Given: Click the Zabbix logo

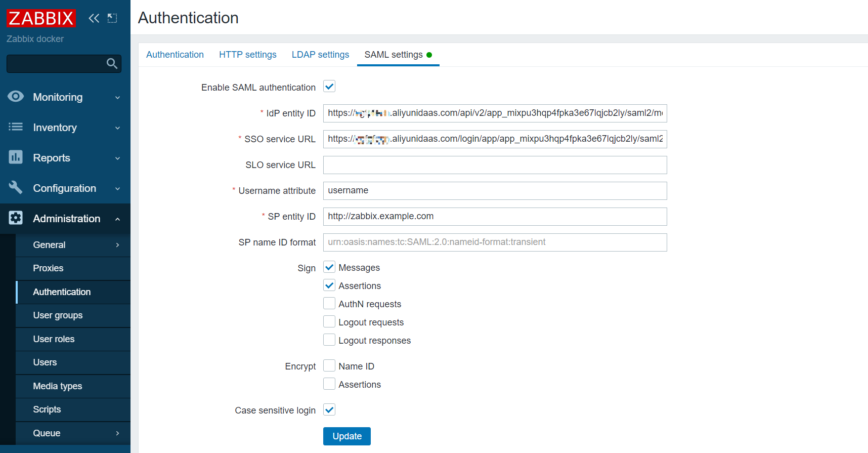Looking at the screenshot, I should point(41,18).
